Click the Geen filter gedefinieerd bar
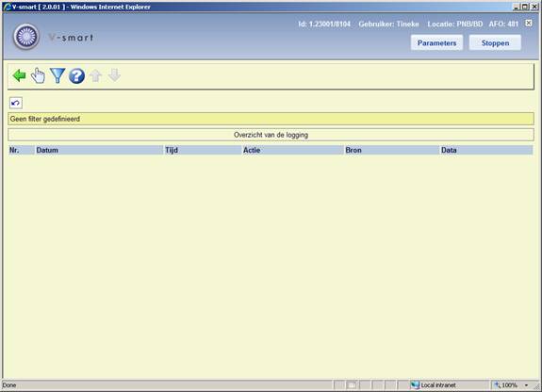Image resolution: width=542 pixels, height=392 pixels. 271,119
